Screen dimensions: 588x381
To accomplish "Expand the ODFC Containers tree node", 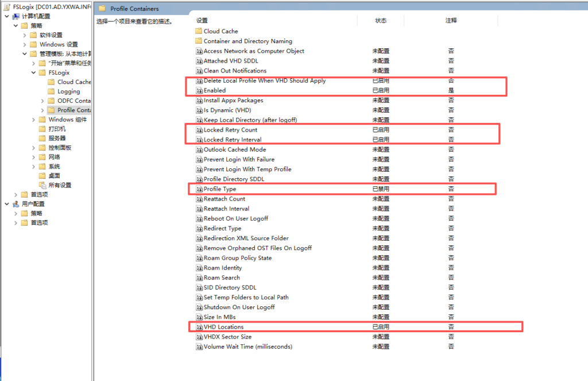I will (43, 101).
